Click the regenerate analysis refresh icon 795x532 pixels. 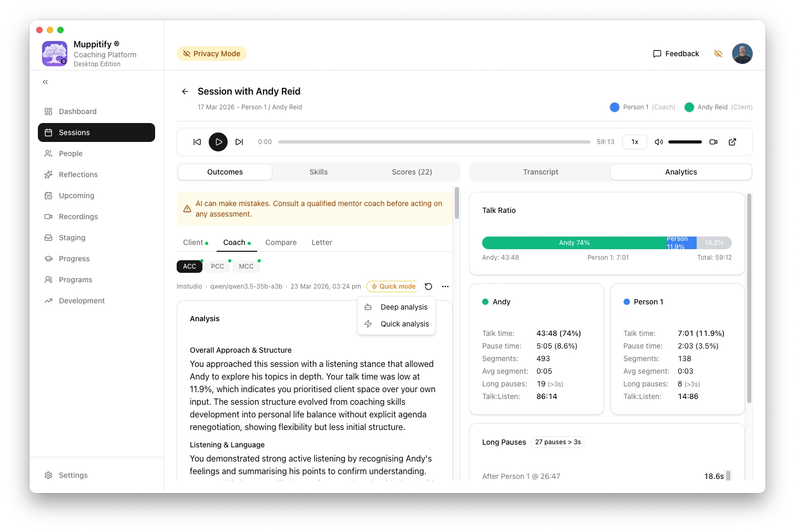click(x=429, y=287)
